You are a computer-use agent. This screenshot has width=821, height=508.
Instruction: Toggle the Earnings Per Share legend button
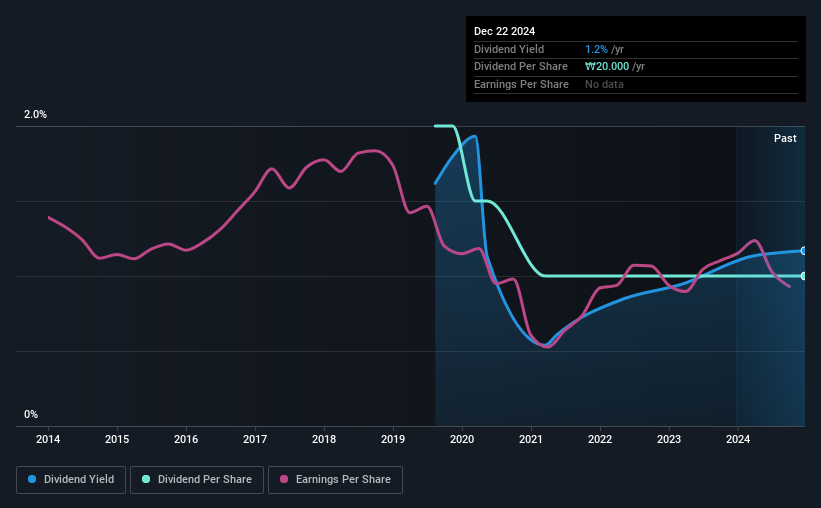point(335,480)
